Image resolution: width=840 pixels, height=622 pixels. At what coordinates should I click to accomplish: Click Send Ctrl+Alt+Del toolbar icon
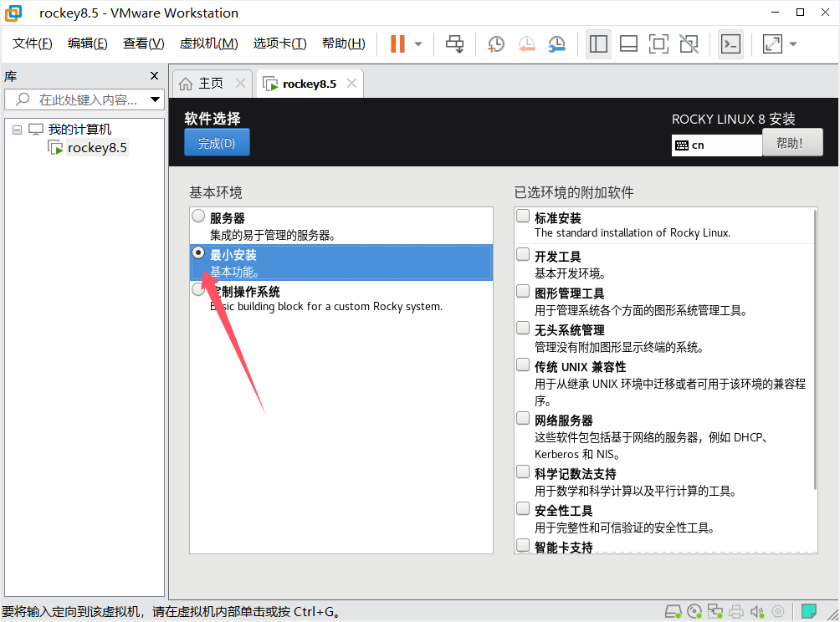(454, 44)
